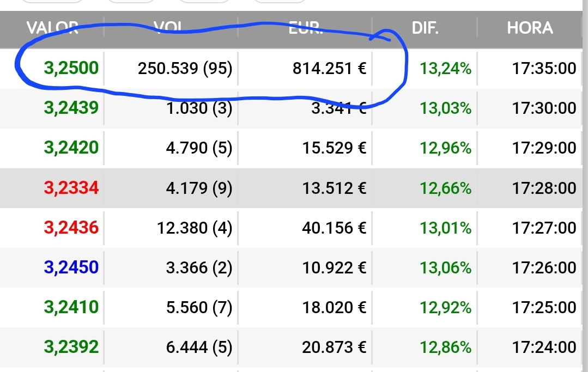Click the DIF. column header
Viewport: 588px width, 372px height.
point(425,28)
